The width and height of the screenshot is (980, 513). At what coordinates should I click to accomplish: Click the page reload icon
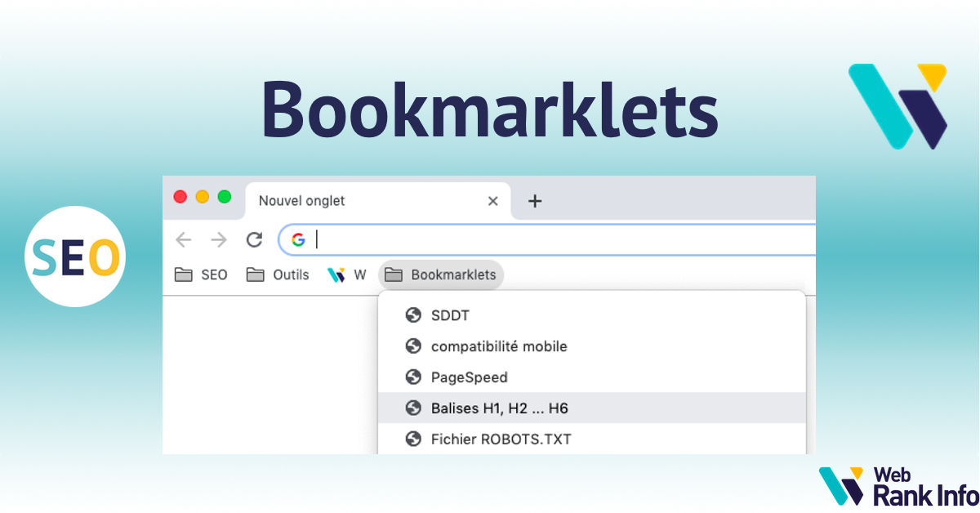[254, 239]
